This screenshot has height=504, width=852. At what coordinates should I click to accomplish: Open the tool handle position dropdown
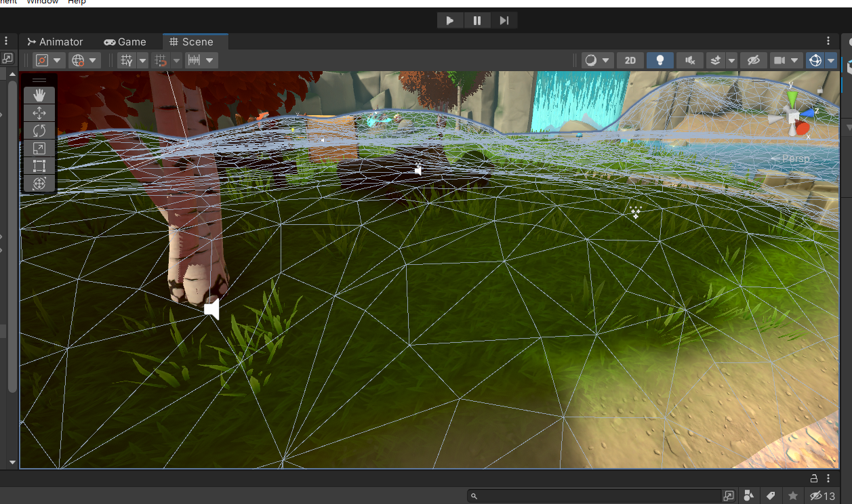(49, 60)
